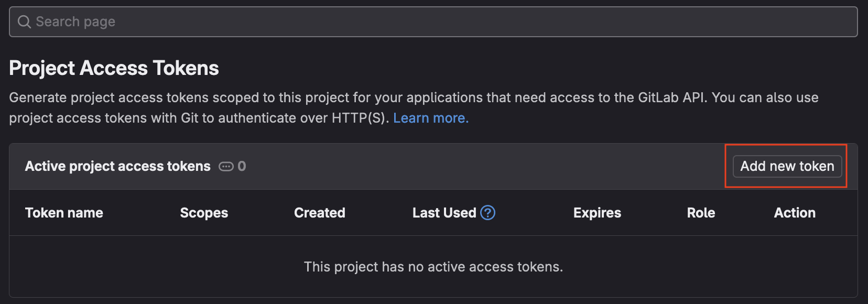This screenshot has height=304, width=868.
Task: Click the empty area of the tokens header bar
Action: (472, 166)
